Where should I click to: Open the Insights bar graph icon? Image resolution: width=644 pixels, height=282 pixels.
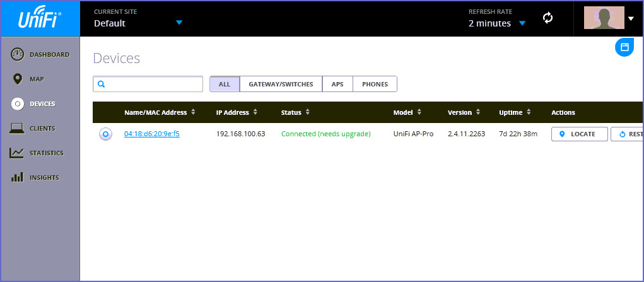click(x=17, y=177)
